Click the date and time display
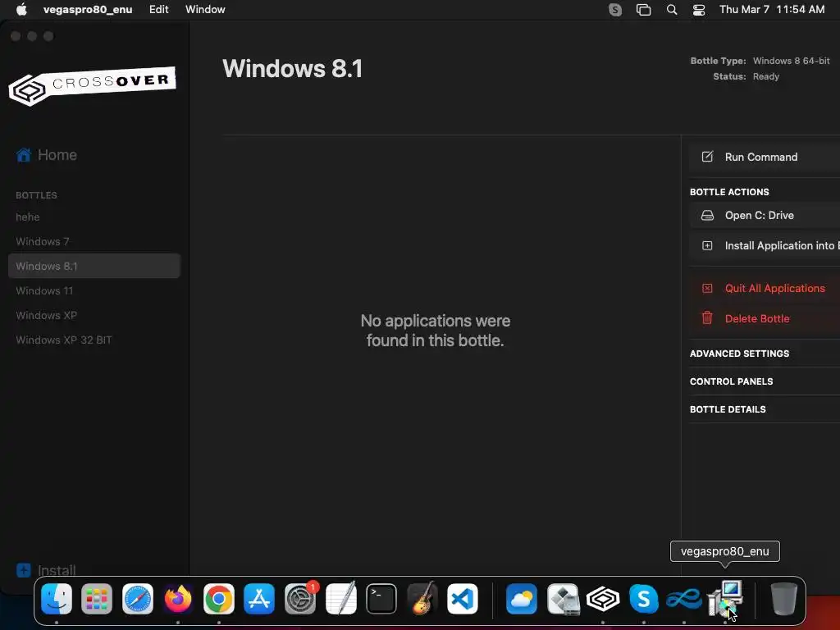 [772, 10]
